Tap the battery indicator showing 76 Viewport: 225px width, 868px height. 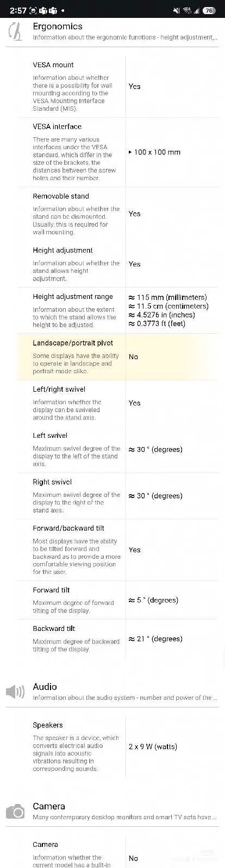coord(209,10)
